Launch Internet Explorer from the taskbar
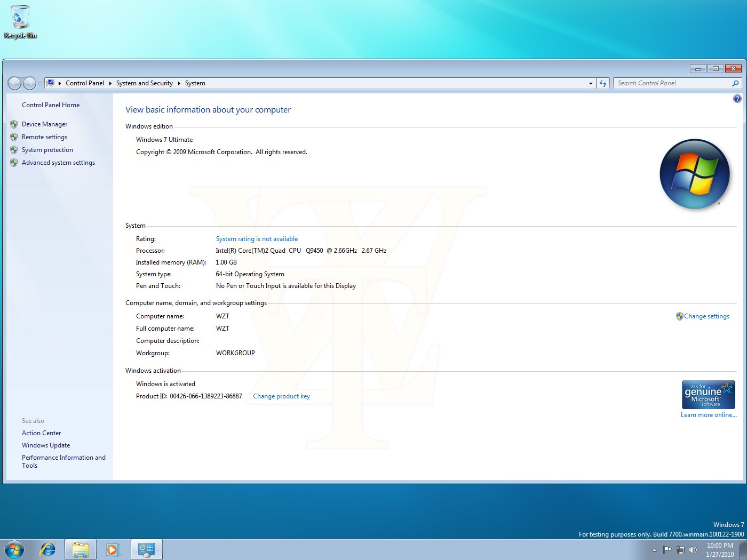 click(48, 549)
